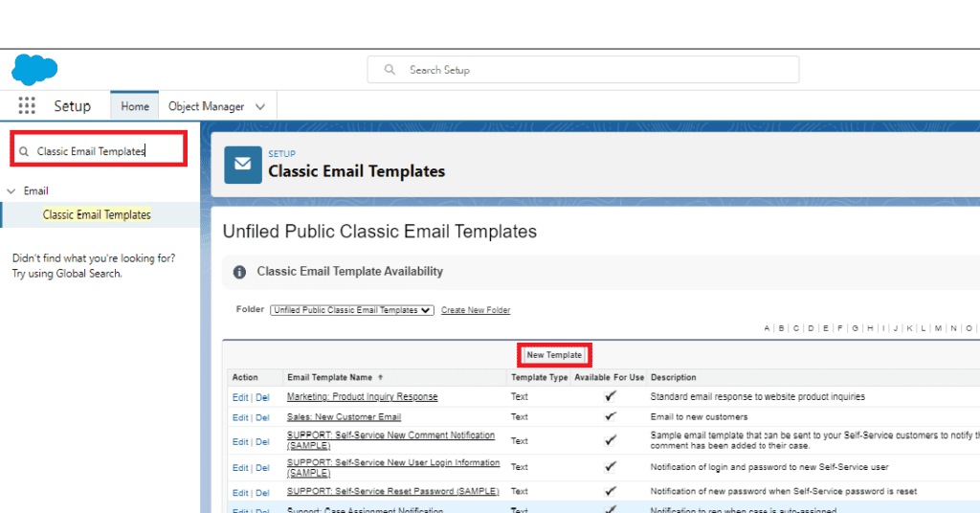This screenshot has height=513, width=980.
Task: Click the magnifier icon in Search Setup
Action: pos(390,69)
